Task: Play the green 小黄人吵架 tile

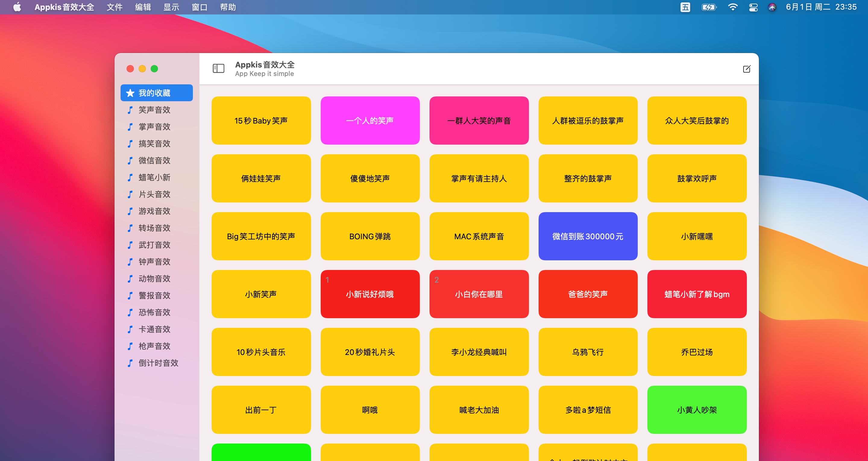Action: coord(697,410)
